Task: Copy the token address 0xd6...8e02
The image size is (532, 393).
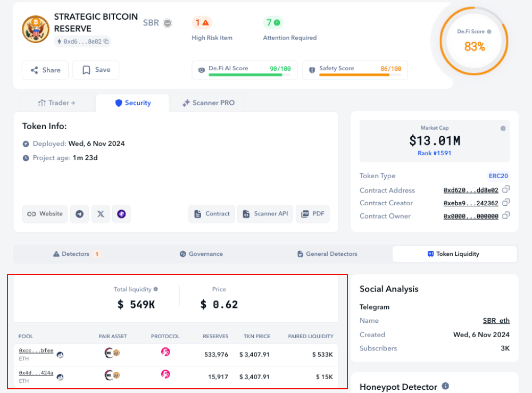Action: point(106,41)
